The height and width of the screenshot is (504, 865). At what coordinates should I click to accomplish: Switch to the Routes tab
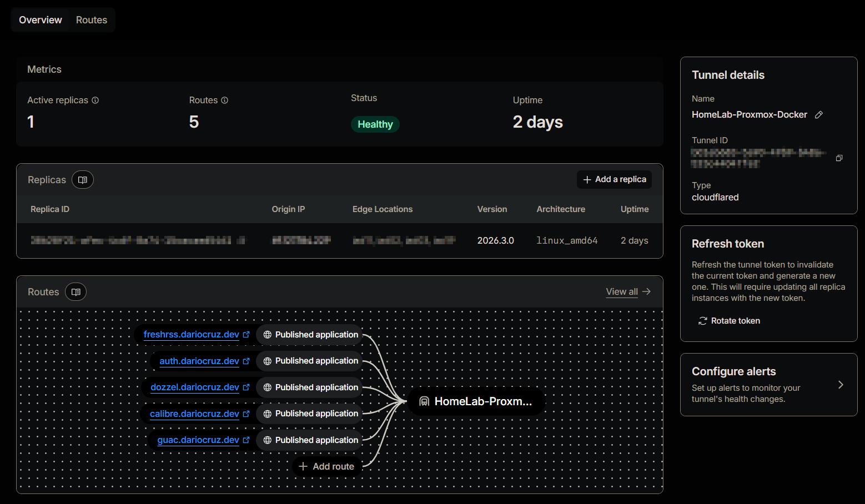point(92,20)
